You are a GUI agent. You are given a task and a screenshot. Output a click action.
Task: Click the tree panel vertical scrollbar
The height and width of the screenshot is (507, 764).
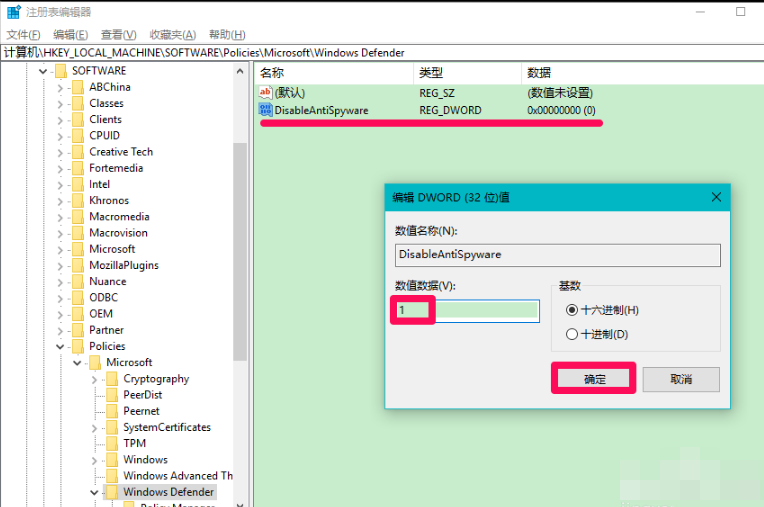point(240,250)
